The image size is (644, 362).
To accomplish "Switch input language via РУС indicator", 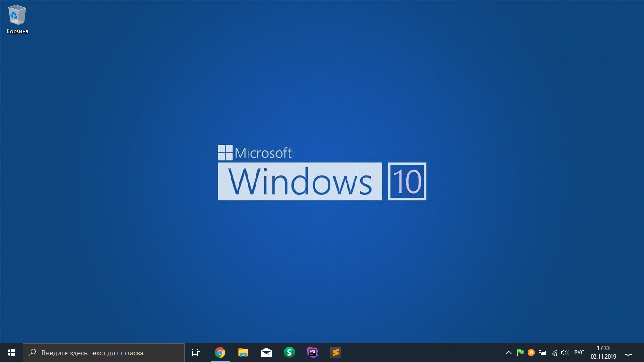I will [x=579, y=353].
